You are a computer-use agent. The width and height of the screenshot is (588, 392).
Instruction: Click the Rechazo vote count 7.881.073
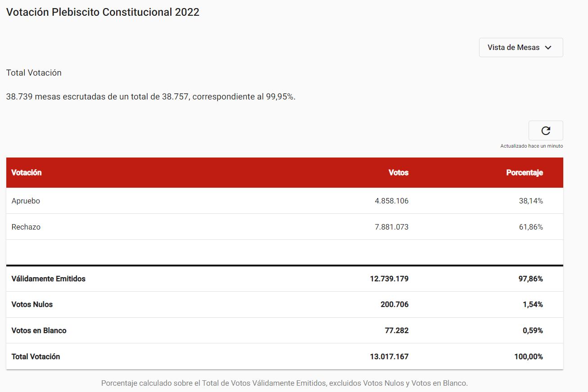tap(390, 227)
